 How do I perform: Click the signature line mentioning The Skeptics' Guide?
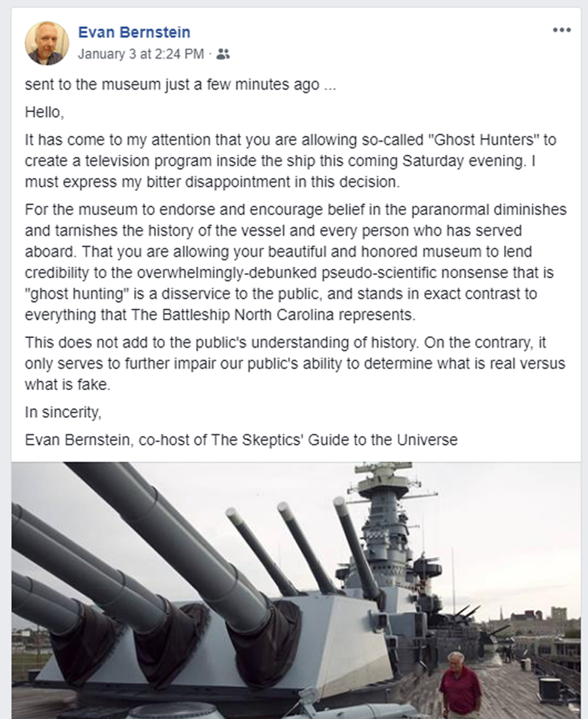coord(241,440)
